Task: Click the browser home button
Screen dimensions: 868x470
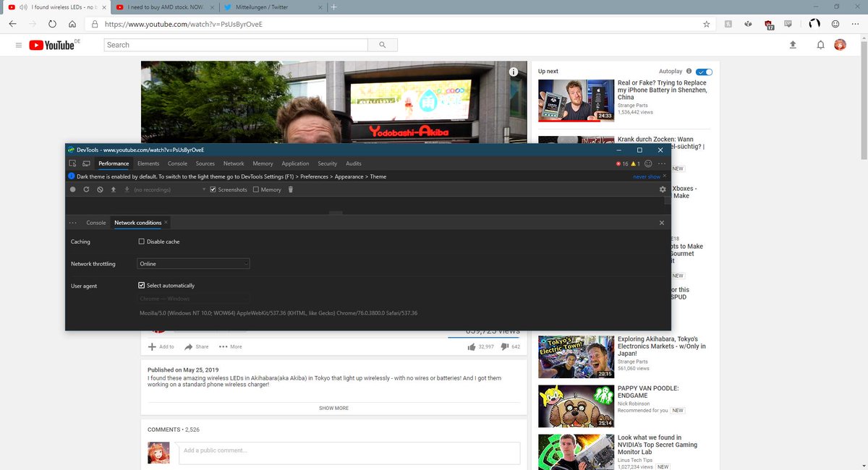Action: tap(72, 24)
